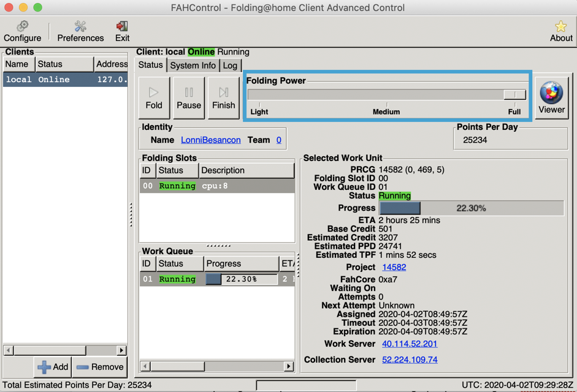
Task: Click the Finish button
Action: pos(223,98)
